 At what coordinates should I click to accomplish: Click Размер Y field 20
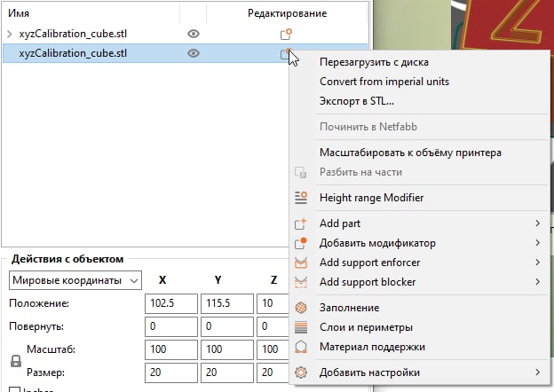(226, 372)
